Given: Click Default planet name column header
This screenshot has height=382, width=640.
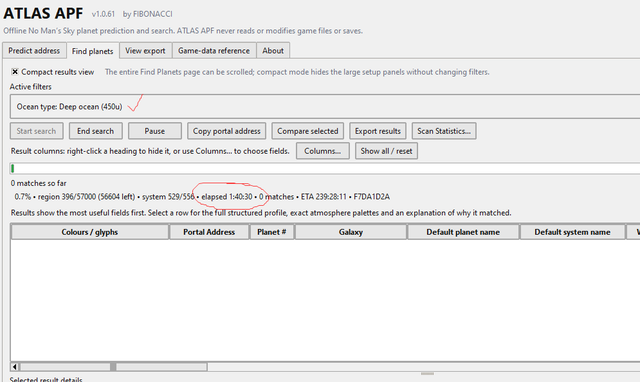Looking at the screenshot, I should pos(463,232).
